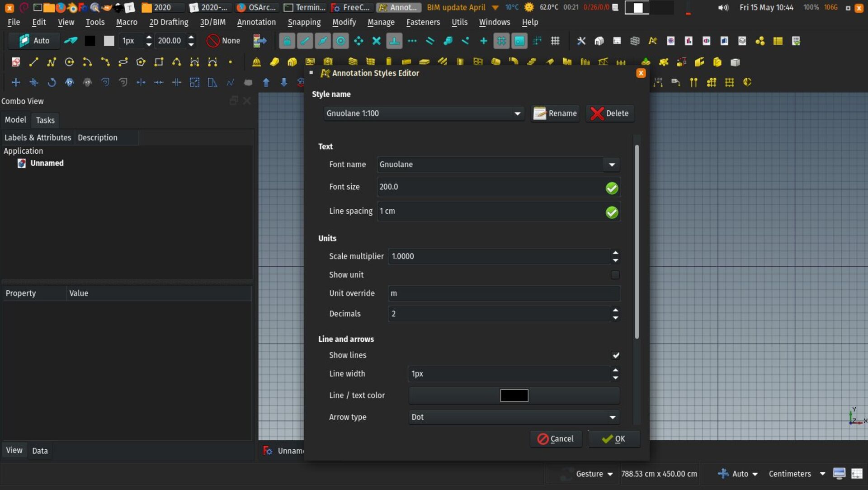
Task: Open the Arrow type dropdown
Action: [x=514, y=417]
